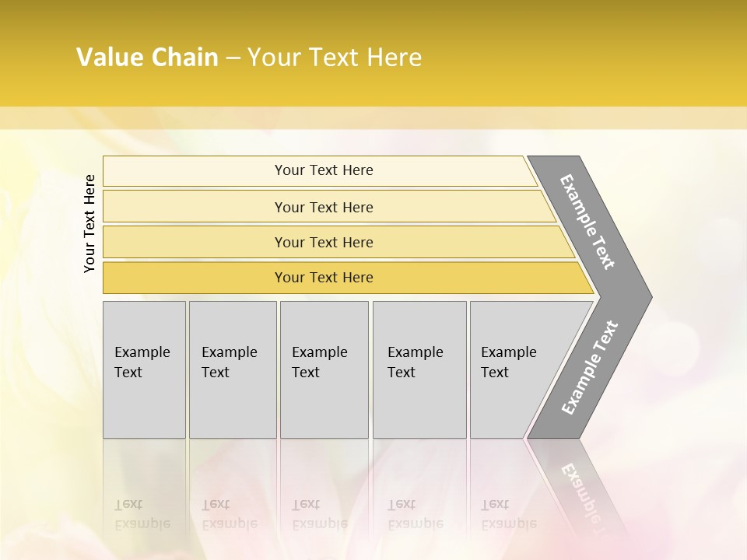Select the topmost pale "Your Text Here" bar
Screen dimensions: 747x560
[x=324, y=170]
